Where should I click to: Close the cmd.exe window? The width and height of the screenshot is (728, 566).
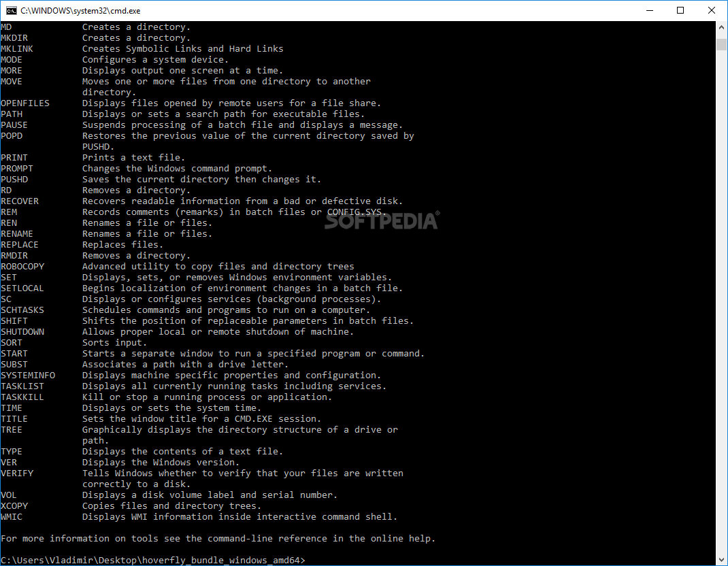coord(711,10)
